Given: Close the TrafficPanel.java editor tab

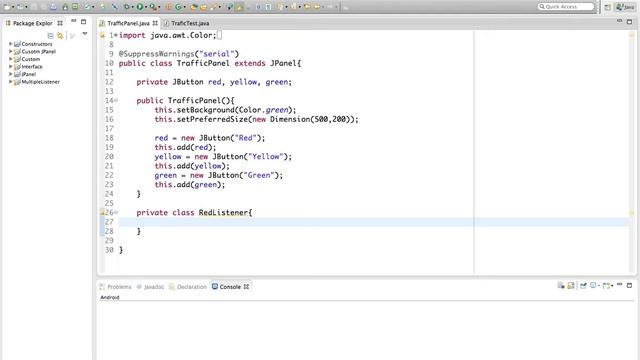Looking at the screenshot, I should click(x=155, y=23).
